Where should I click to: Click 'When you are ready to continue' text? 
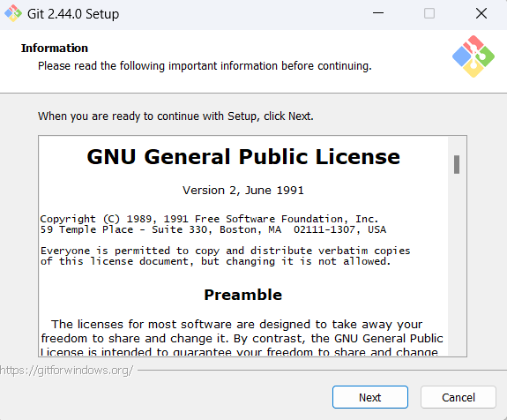coord(175,116)
